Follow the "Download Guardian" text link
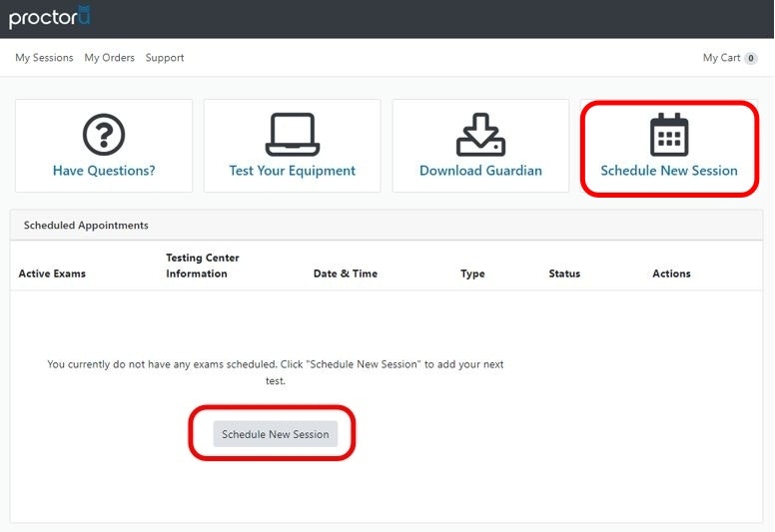The height and width of the screenshot is (532, 775). (x=480, y=171)
